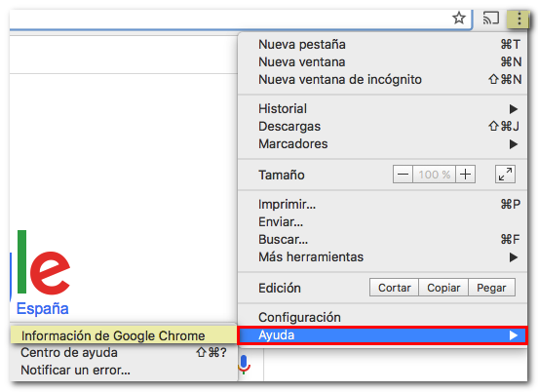The height and width of the screenshot is (392, 538).
Task: Decrease zoom with the minus button
Action: click(403, 175)
